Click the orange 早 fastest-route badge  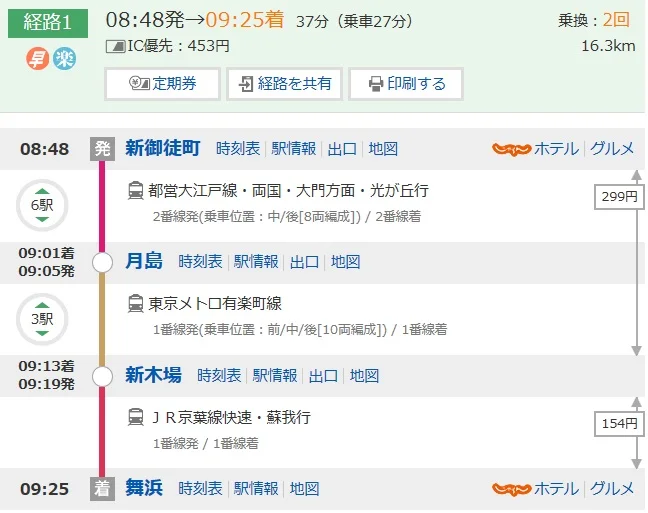click(x=38, y=58)
